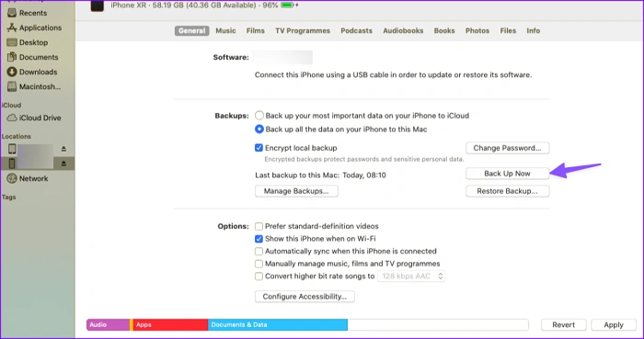Viewport: 644px width, 339px height.
Task: Select back up to iCloud option
Action: coord(259,116)
